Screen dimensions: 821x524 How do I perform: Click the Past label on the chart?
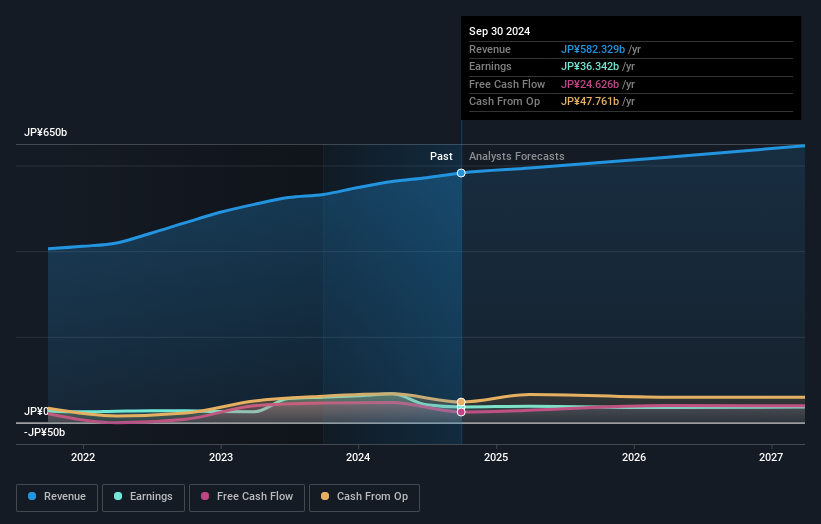[441, 156]
